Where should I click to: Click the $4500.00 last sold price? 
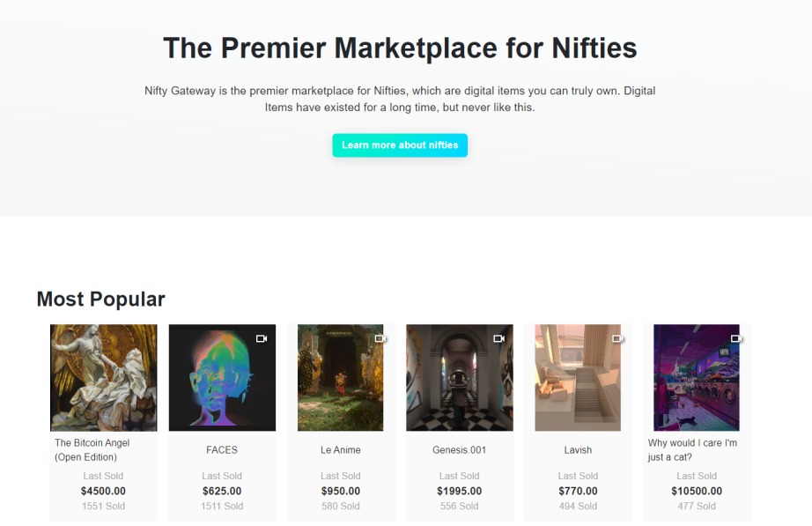(104, 491)
